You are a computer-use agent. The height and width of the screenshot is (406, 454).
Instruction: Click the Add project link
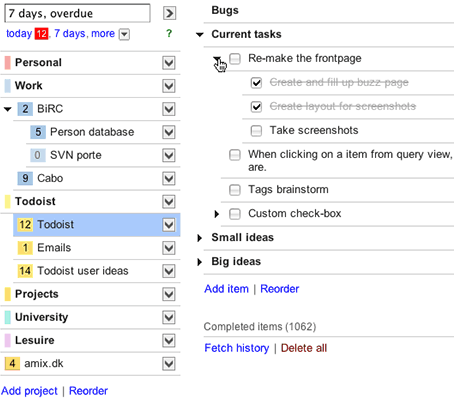point(29,391)
